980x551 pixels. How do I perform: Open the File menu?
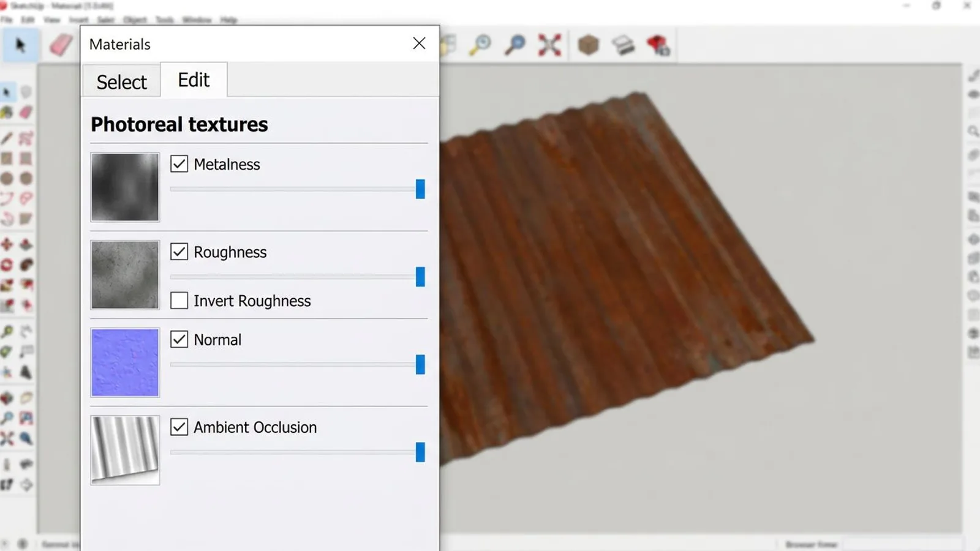coord(6,20)
